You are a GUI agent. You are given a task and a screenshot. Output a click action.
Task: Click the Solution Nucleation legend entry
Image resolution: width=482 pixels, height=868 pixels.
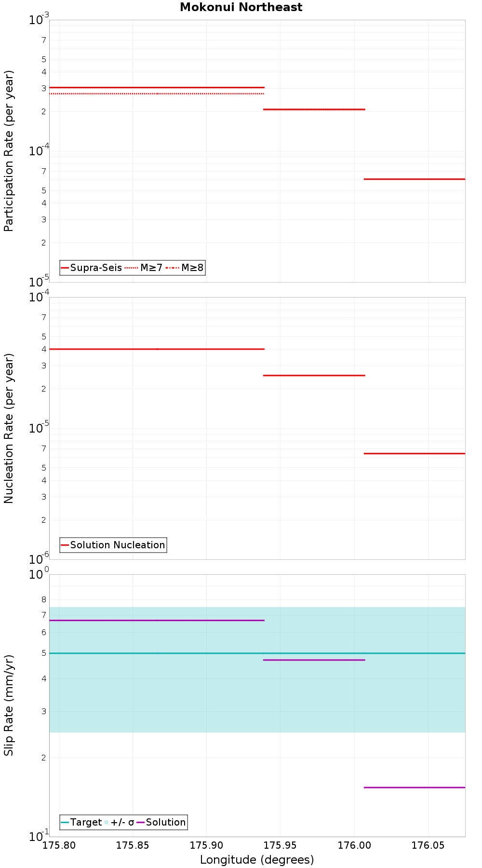113,545
